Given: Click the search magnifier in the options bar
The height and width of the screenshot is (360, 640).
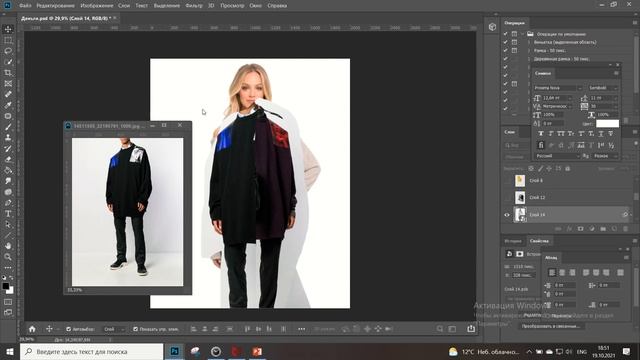Looking at the screenshot, I should tap(440, 329).
